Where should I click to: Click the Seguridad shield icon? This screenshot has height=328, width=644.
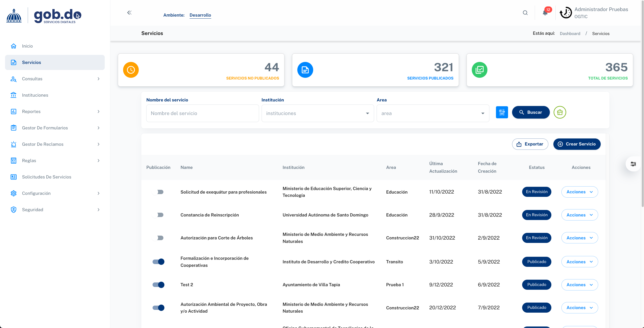point(14,210)
